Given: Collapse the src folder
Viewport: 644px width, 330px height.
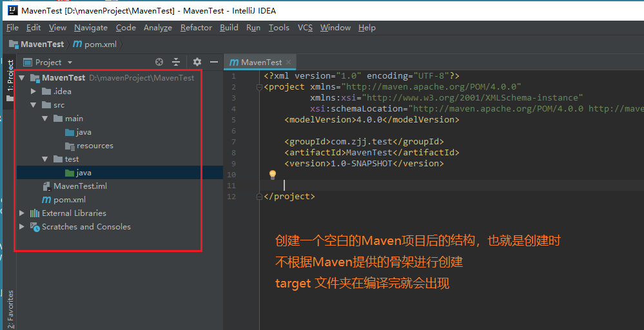Looking at the screenshot, I should point(34,105).
